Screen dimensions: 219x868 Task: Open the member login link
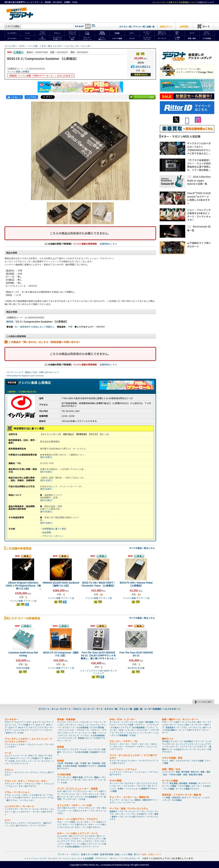(166, 27)
